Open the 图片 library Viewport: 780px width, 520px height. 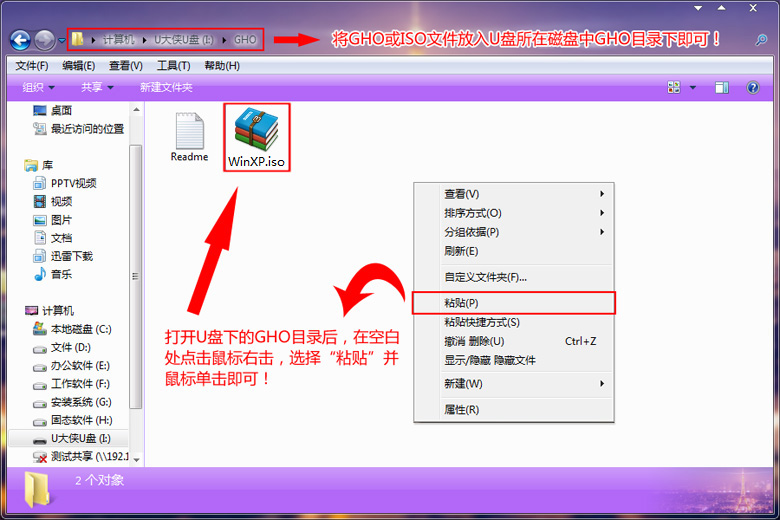tap(53, 220)
